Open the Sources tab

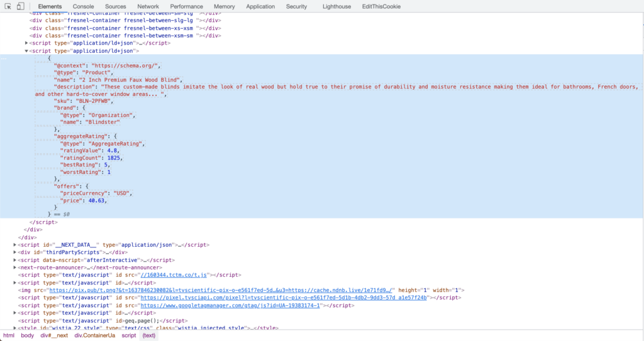pyautogui.click(x=116, y=6)
